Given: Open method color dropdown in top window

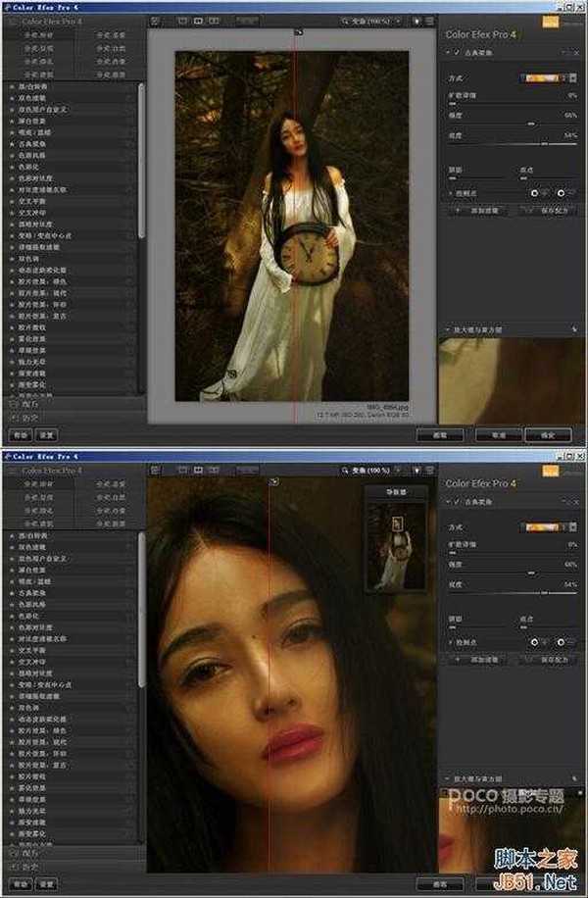Looking at the screenshot, I should pyautogui.click(x=564, y=77).
